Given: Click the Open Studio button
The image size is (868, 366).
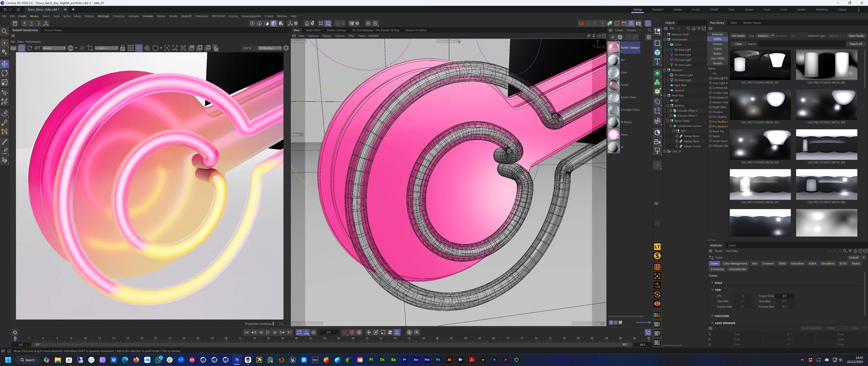Looking at the screenshot, I should 856,36.
